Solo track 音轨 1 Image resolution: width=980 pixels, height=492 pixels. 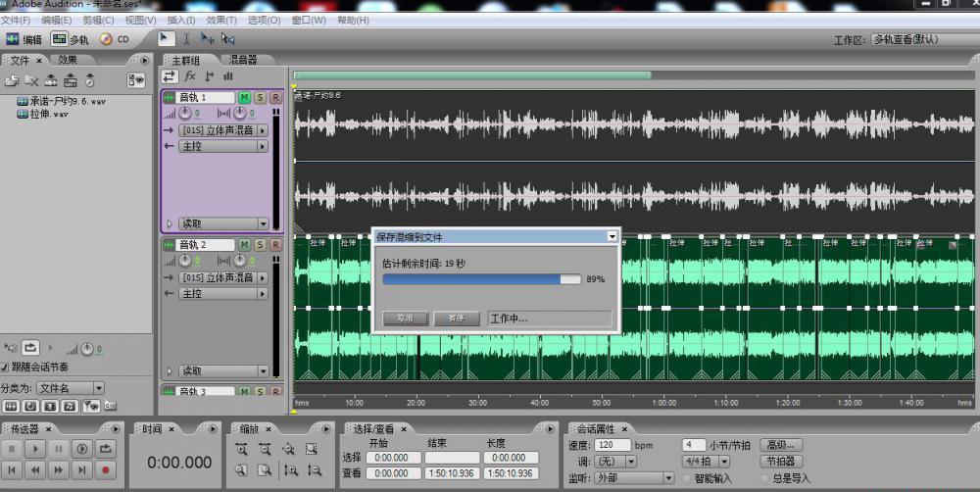260,98
